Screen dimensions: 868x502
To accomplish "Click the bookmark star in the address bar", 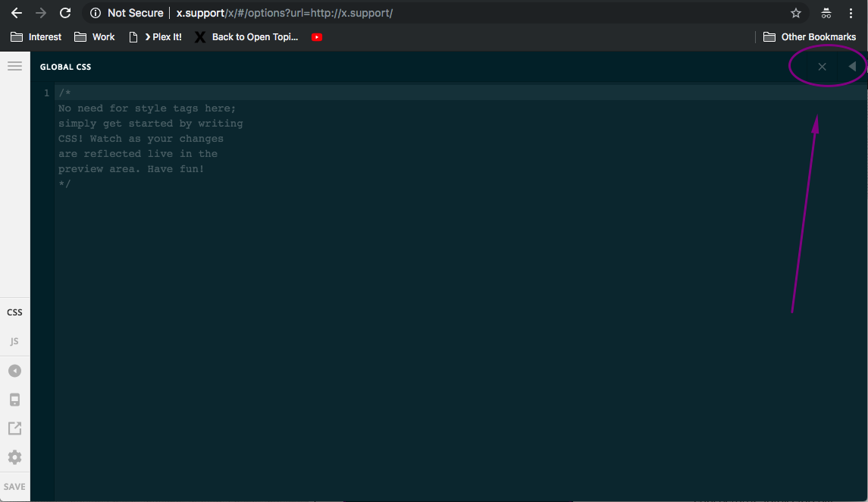I will point(795,13).
